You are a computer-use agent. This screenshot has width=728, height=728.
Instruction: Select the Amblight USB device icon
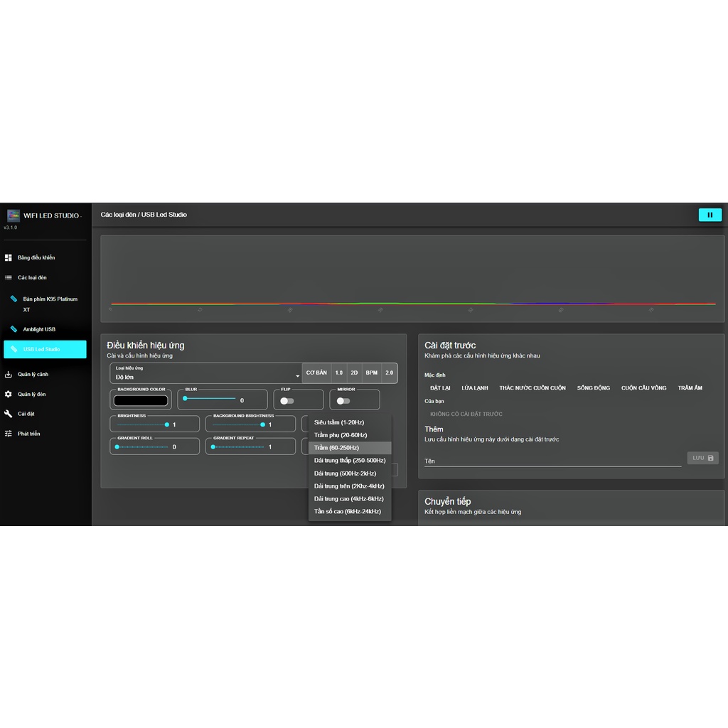click(14, 329)
